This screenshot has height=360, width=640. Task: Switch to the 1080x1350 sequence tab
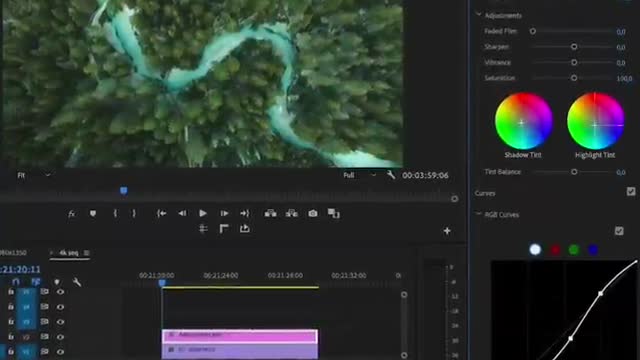click(x=13, y=253)
